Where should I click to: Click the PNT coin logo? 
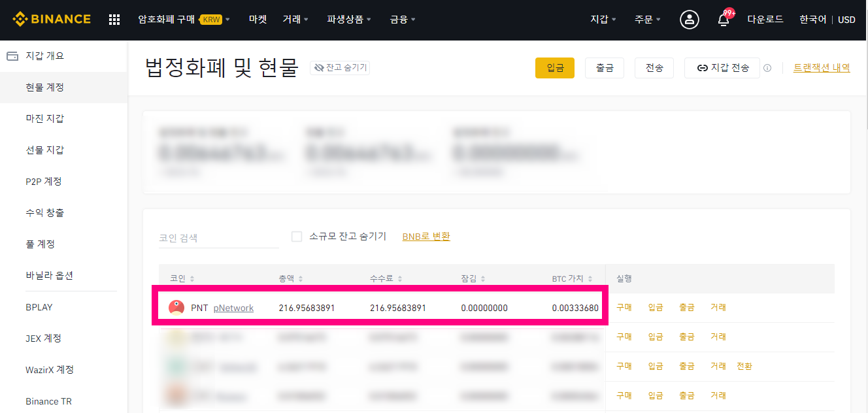click(x=176, y=308)
